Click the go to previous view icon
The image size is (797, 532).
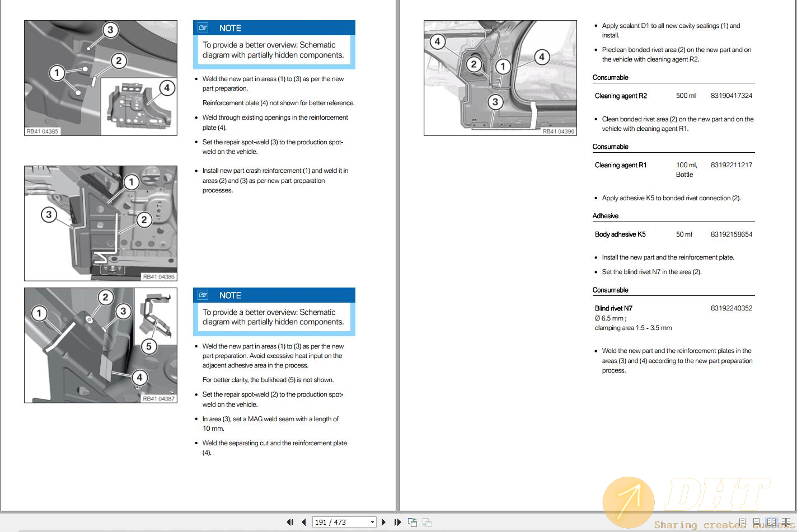tap(412, 522)
